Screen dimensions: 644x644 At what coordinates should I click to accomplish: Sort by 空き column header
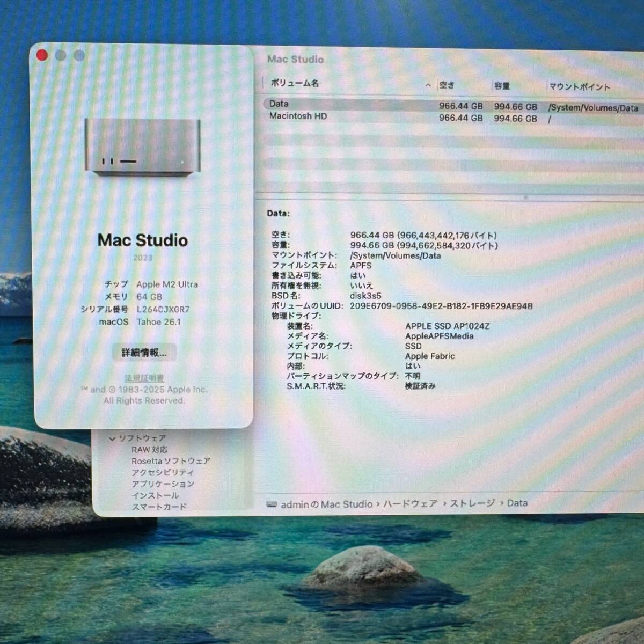click(x=447, y=85)
